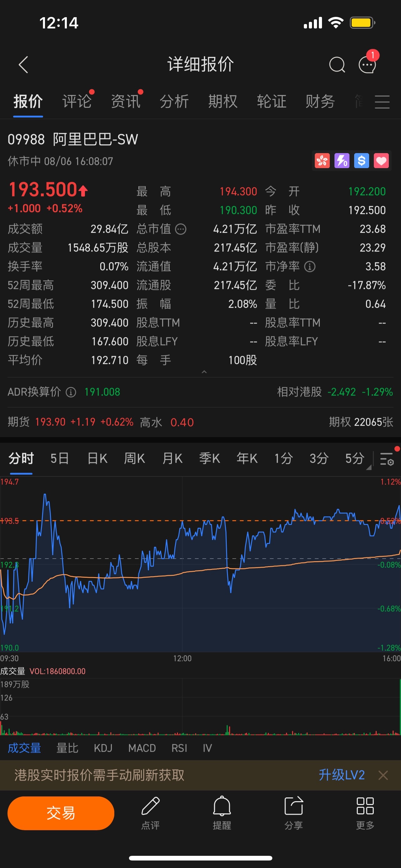Collapse the quote details chevron
401x868 pixels.
point(204,372)
